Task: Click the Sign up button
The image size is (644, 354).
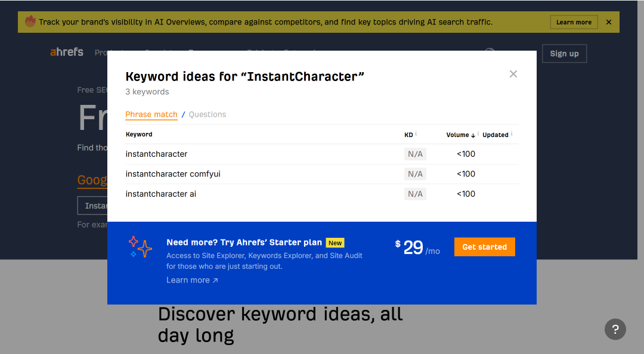Action: (564, 54)
